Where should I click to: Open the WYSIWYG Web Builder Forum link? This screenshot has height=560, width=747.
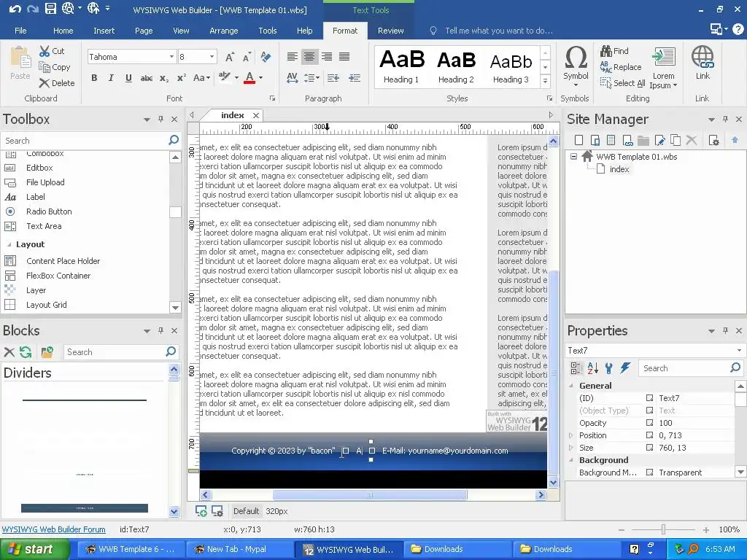coord(53,529)
